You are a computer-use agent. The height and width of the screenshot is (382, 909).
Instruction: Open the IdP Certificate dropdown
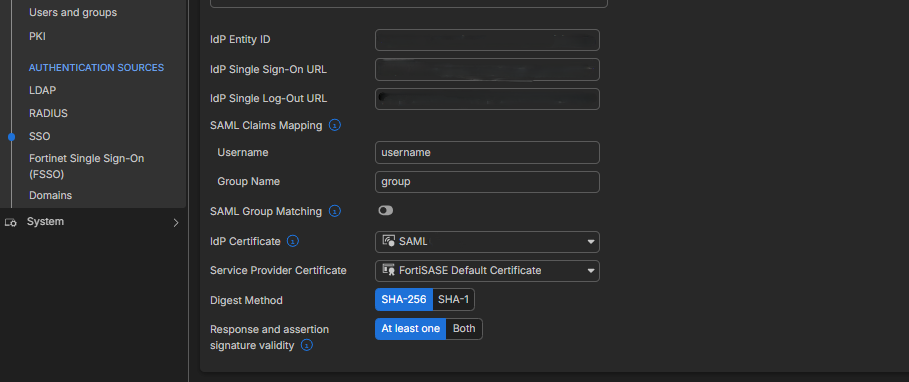(487, 242)
